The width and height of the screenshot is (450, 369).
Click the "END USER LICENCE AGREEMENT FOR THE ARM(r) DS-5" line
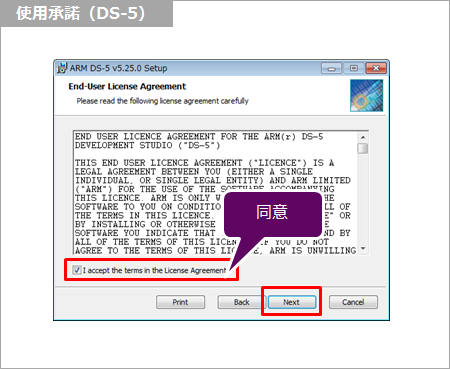point(199,137)
